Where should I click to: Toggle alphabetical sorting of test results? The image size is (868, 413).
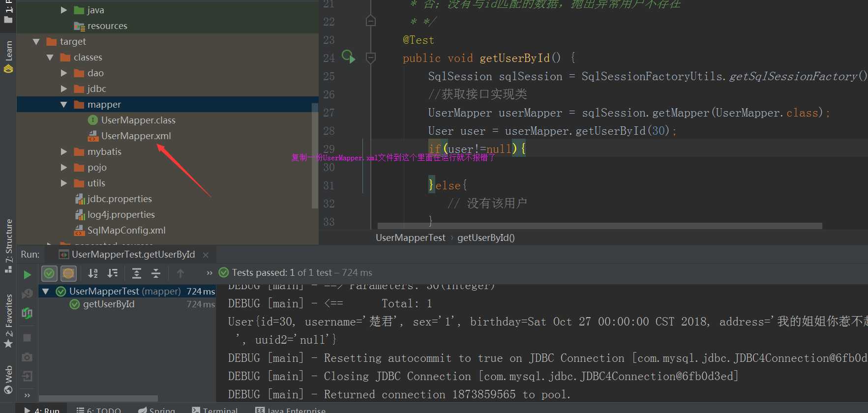pos(93,273)
